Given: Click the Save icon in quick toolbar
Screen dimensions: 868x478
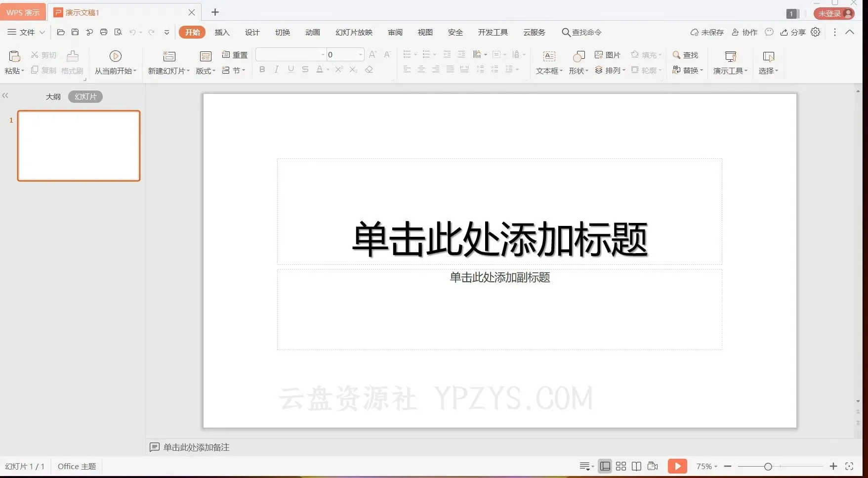Looking at the screenshot, I should click(x=75, y=32).
